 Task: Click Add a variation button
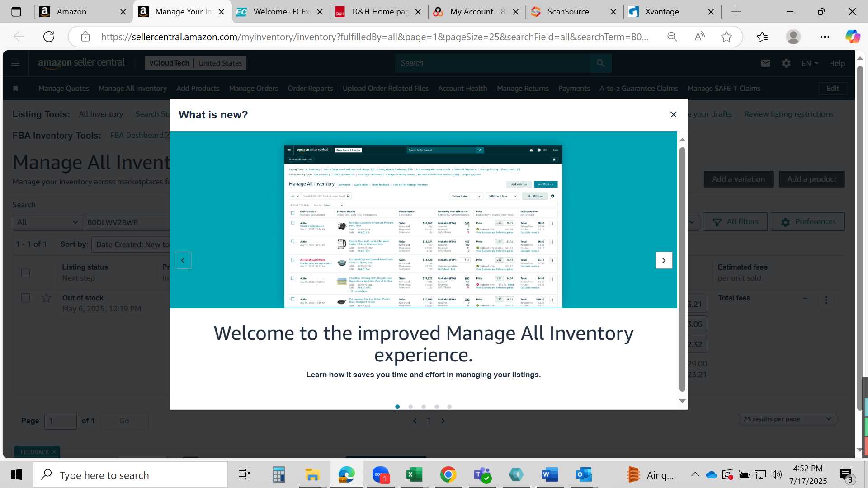pyautogui.click(x=738, y=179)
